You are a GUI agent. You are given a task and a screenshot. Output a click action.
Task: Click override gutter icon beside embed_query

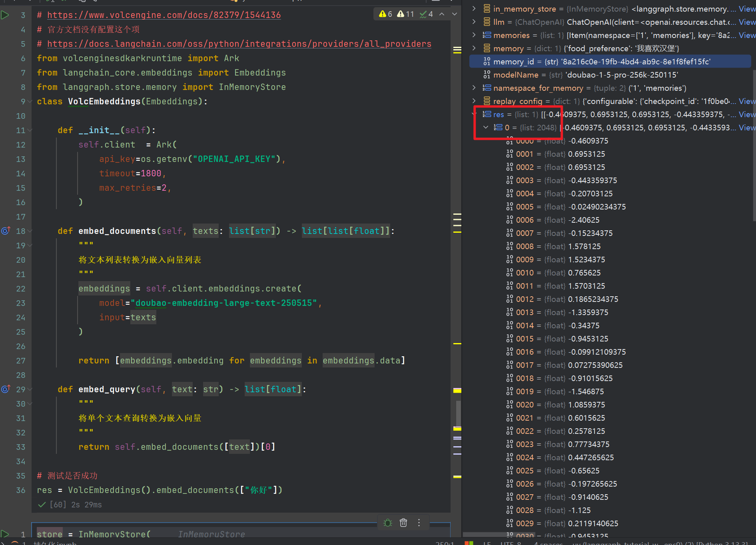6,389
